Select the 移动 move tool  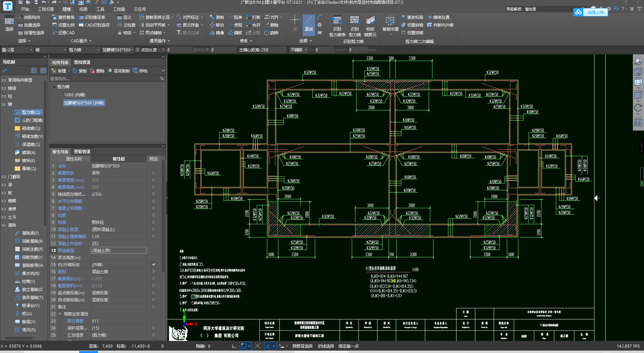[x=217, y=25]
